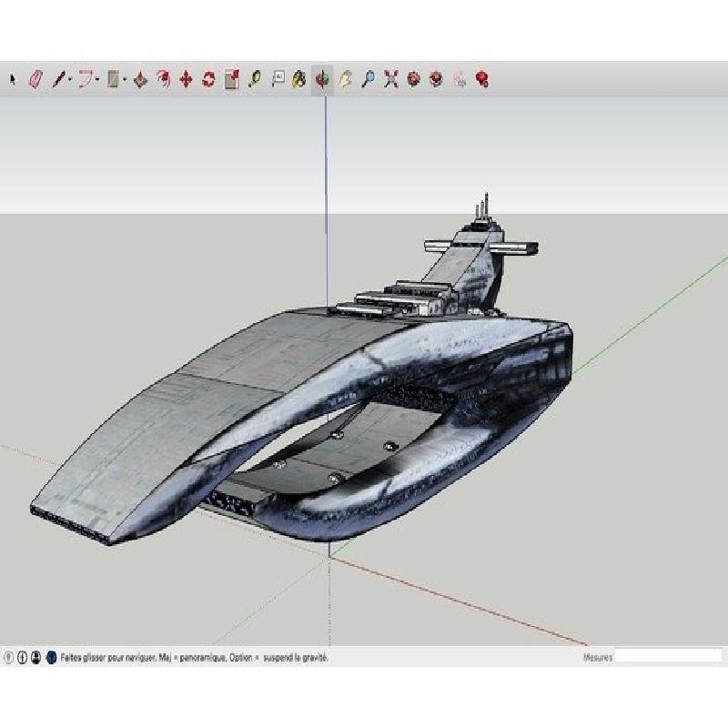The height and width of the screenshot is (728, 728).
Task: Pick the pink Eraser tool
Action: pyautogui.click(x=35, y=79)
